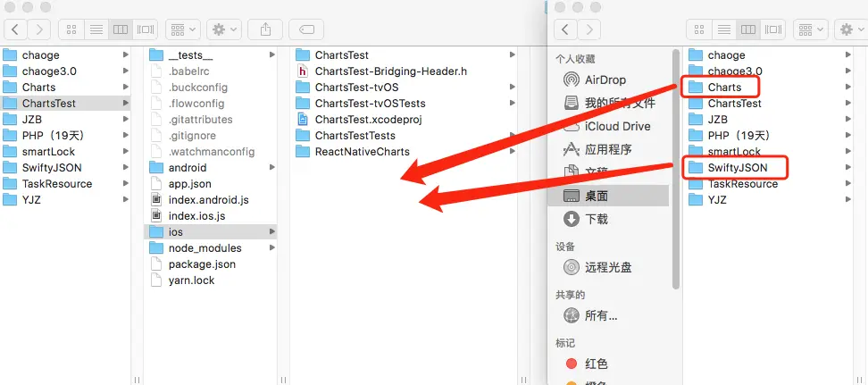Switch left window to icon view
The image size is (868, 385).
pyautogui.click(x=71, y=29)
